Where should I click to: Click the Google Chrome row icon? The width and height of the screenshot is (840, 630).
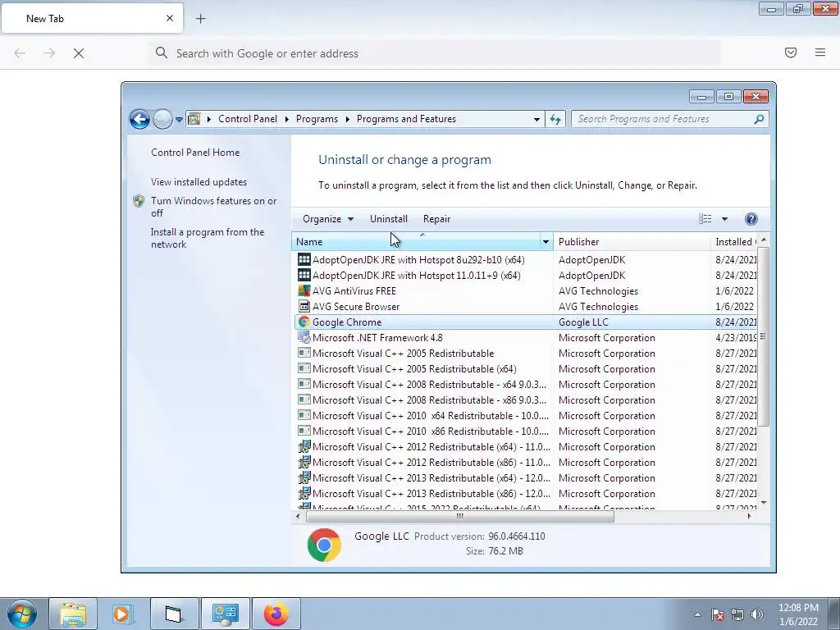tap(304, 322)
